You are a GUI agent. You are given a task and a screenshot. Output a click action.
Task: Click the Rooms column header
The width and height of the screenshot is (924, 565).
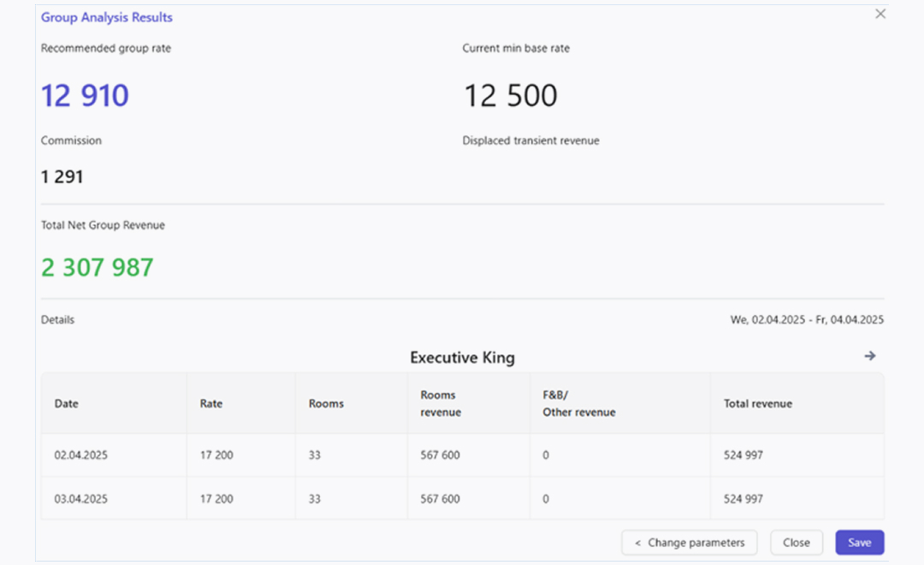click(x=326, y=404)
